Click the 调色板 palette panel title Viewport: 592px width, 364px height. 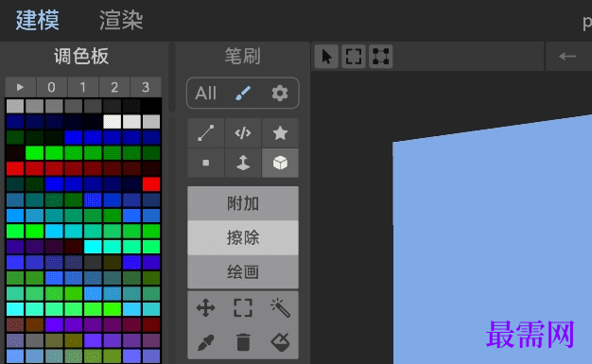pyautogui.click(x=81, y=57)
